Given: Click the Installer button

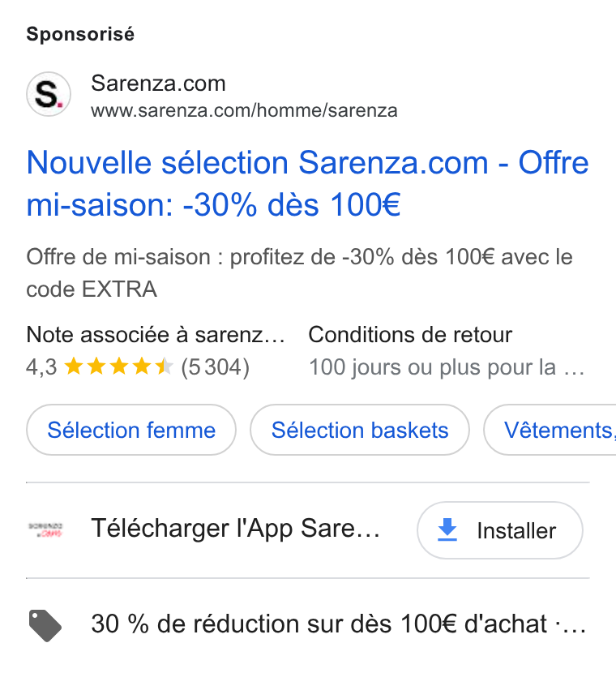Looking at the screenshot, I should [x=500, y=530].
